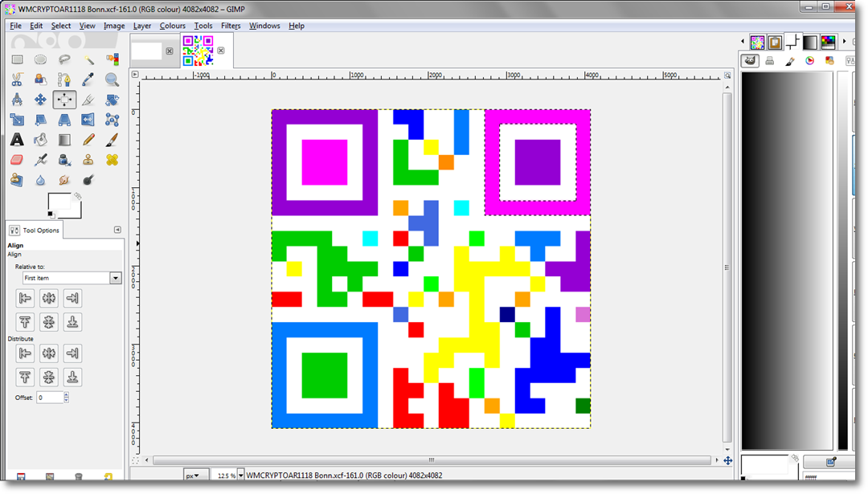
Task: Show next tabs in right dock
Action: click(x=844, y=42)
